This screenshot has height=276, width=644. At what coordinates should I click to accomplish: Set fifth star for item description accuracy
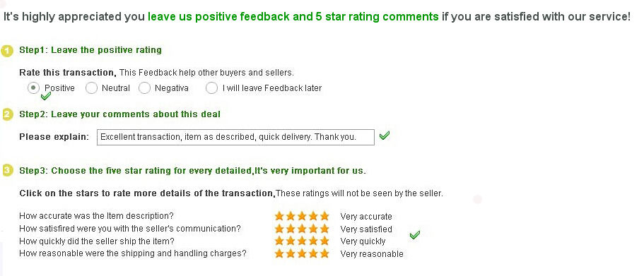(324, 216)
